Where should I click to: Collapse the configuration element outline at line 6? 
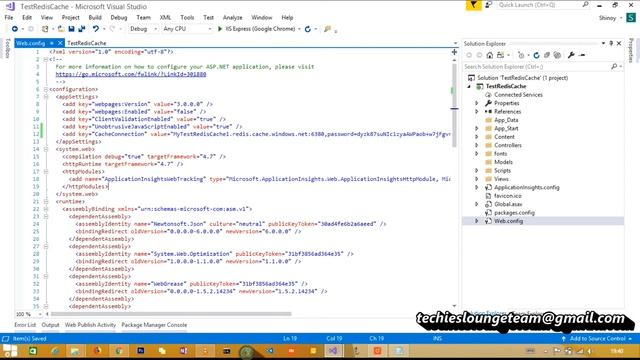pos(46,89)
